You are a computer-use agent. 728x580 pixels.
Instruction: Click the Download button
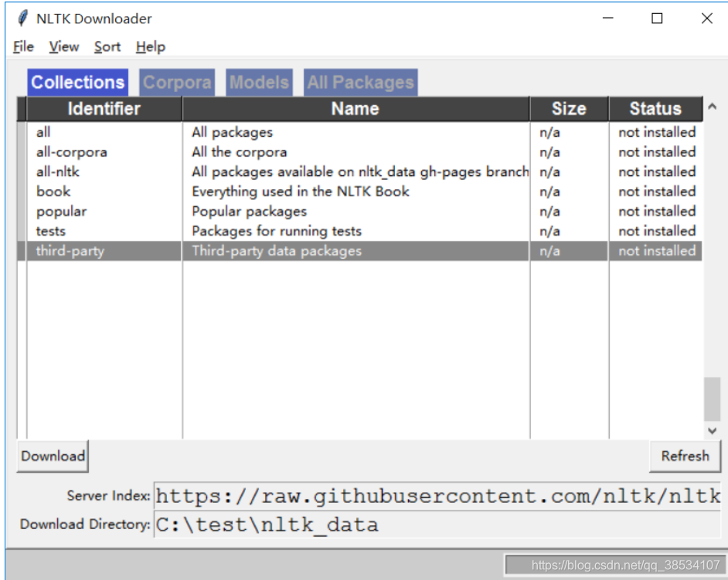tap(53, 456)
